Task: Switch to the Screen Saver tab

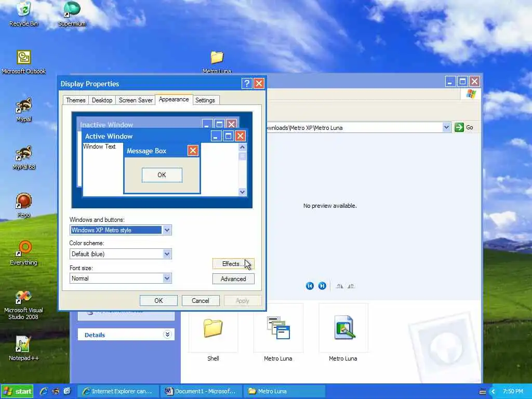Action: 136,100
